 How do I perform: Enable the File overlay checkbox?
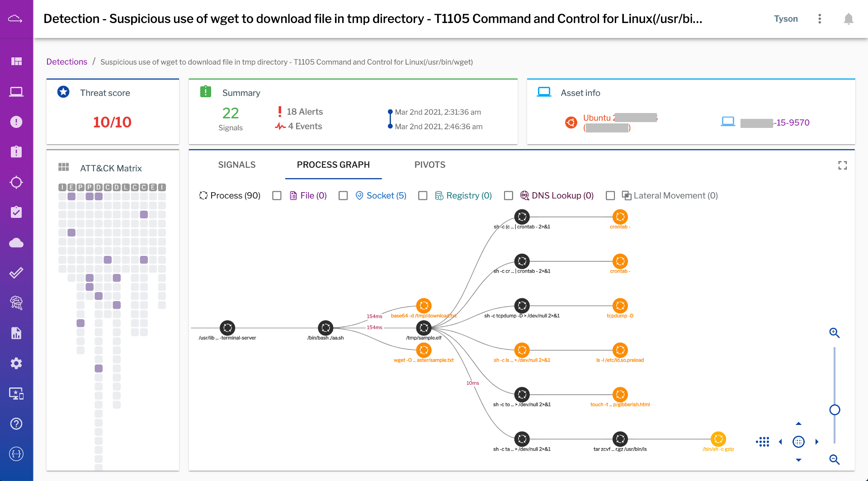click(x=277, y=195)
